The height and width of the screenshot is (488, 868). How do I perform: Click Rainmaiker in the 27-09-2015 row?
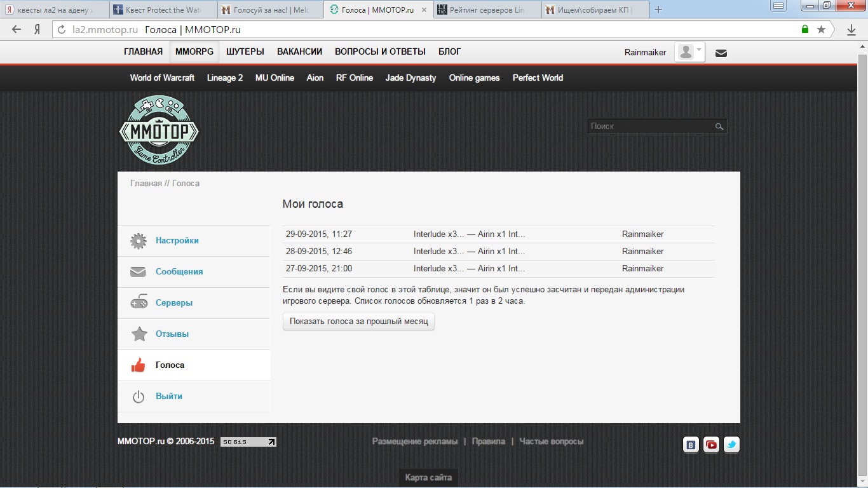pos(643,269)
